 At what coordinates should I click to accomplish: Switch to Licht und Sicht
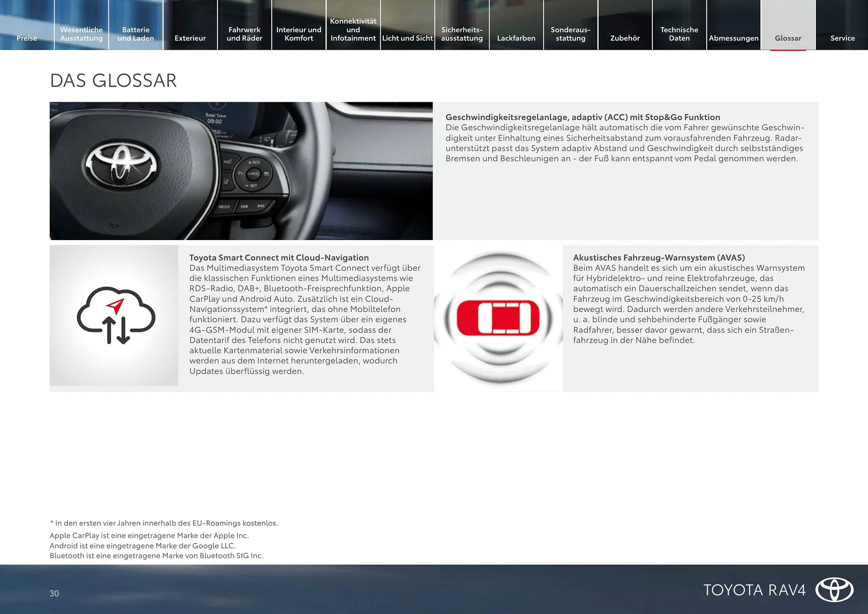pyautogui.click(x=407, y=38)
